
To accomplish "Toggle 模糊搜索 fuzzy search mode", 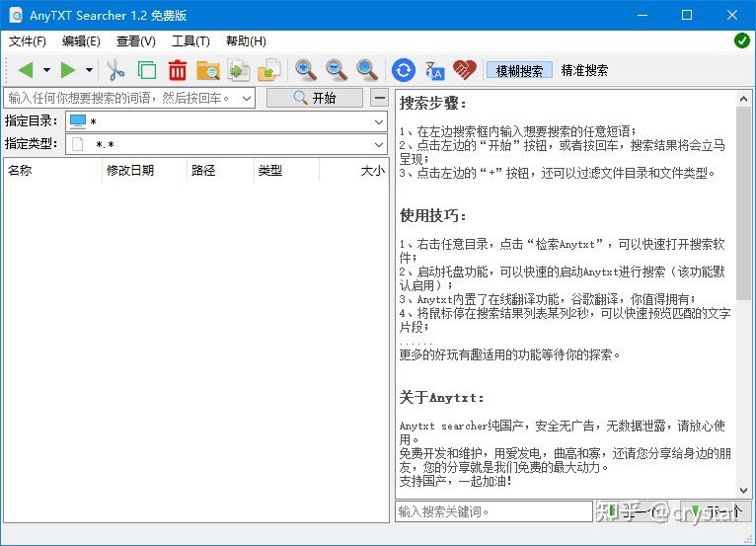I will click(519, 70).
